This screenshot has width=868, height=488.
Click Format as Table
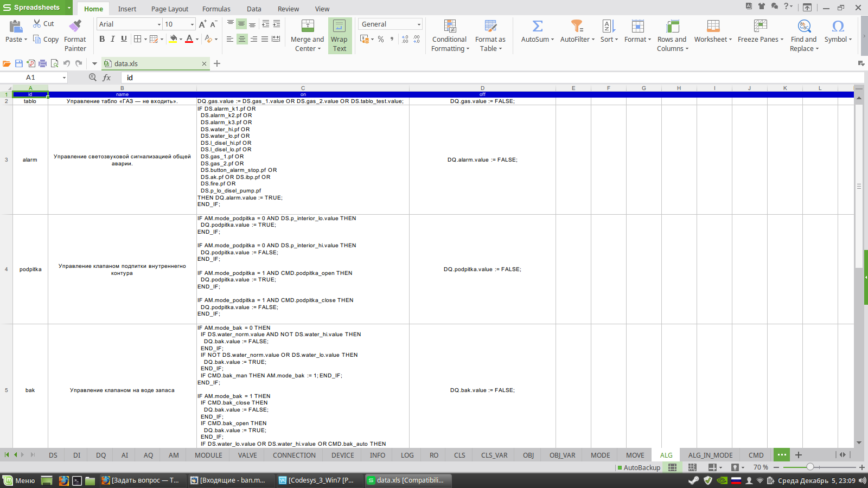[x=490, y=36]
